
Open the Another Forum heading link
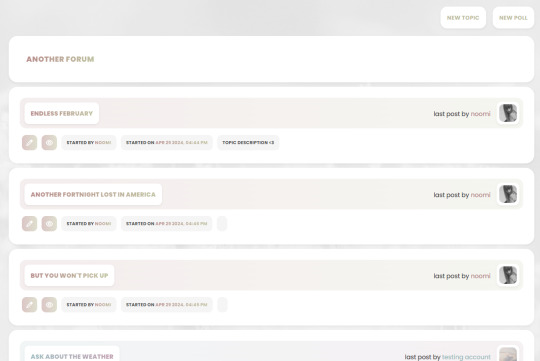pos(60,59)
